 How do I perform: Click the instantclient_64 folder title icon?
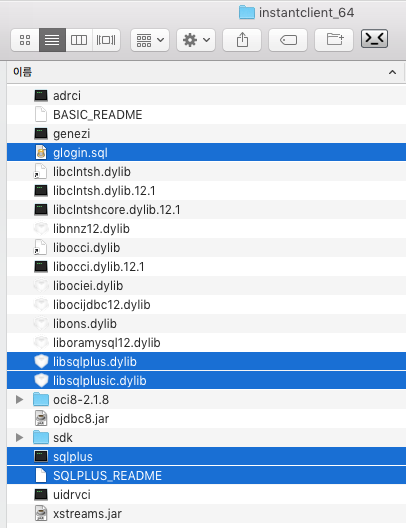tap(247, 12)
